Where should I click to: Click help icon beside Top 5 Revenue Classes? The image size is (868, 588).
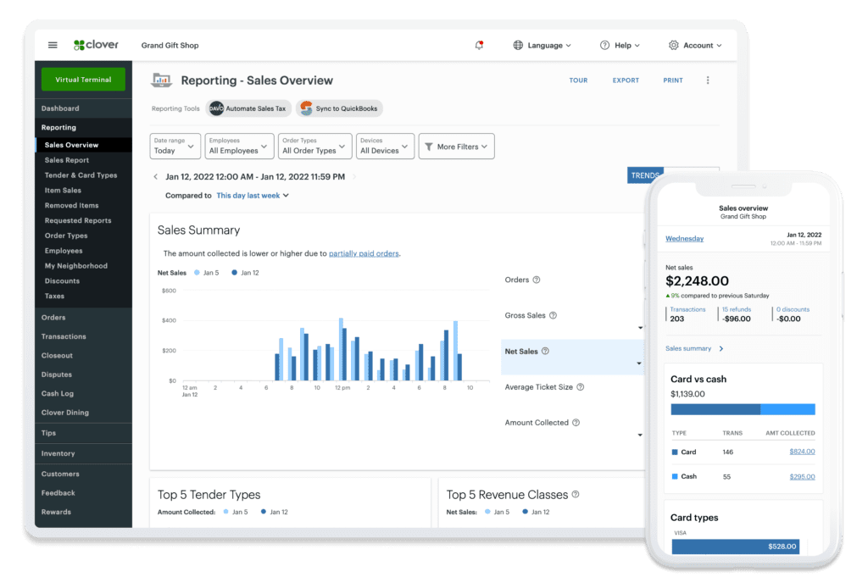tap(576, 494)
